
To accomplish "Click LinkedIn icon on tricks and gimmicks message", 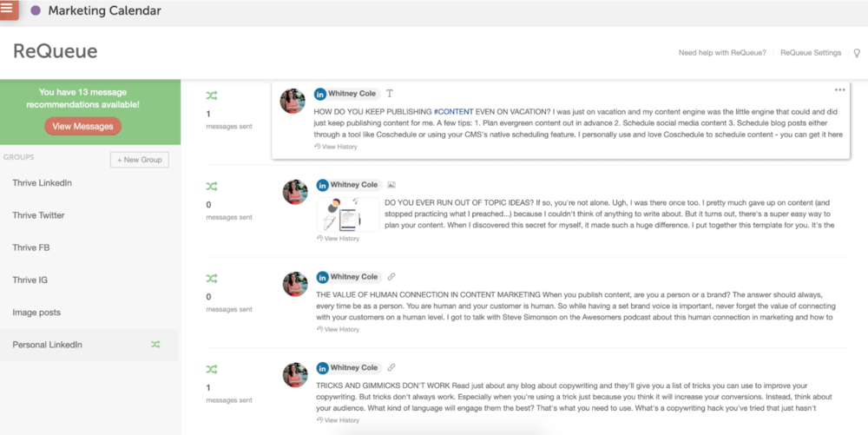I will click(322, 367).
